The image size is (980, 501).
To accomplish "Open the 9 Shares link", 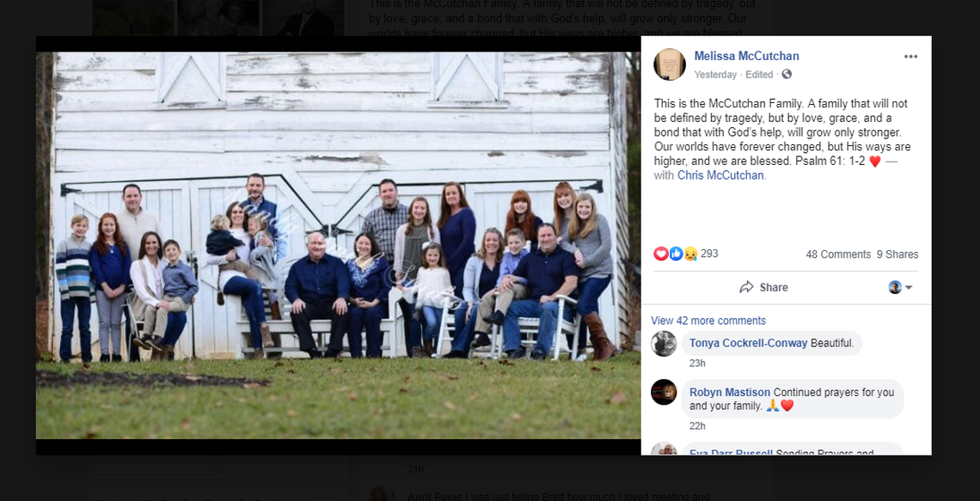I will point(897,254).
